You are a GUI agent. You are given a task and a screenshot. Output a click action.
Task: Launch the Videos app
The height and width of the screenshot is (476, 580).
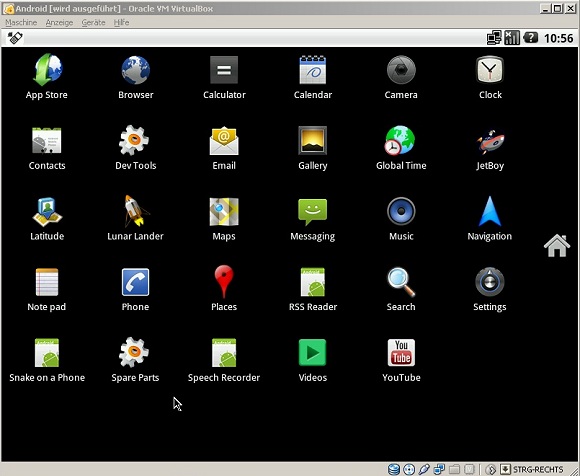click(313, 360)
